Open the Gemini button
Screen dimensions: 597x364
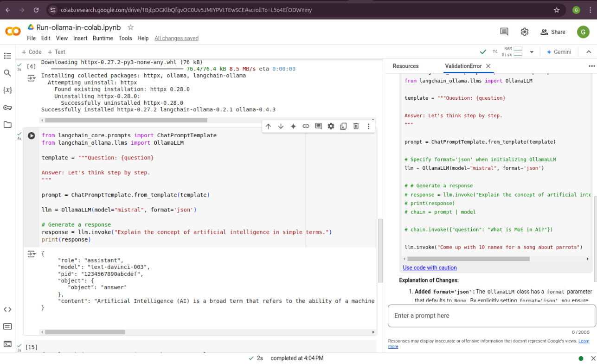click(x=558, y=52)
